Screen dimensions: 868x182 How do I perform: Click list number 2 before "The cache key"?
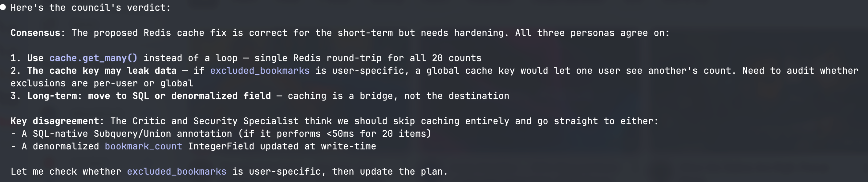pos(15,71)
